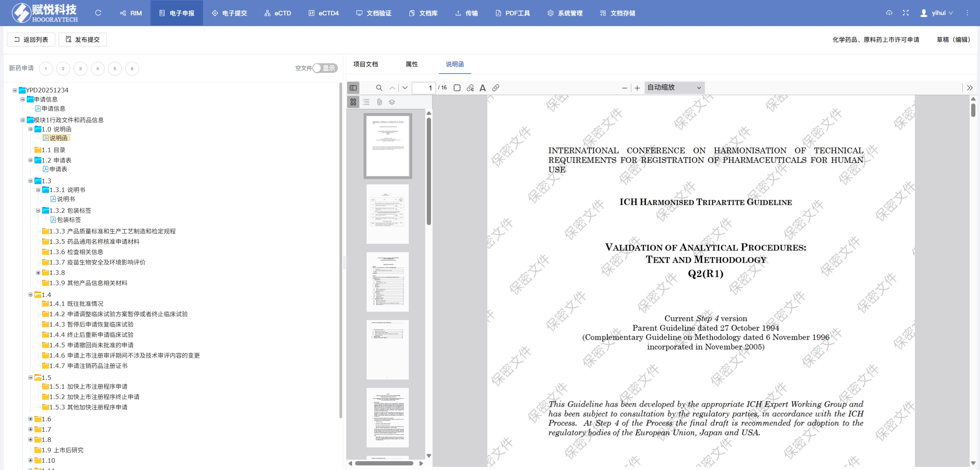Show attachments paperclip icon
The image size is (980, 470).
tap(379, 102)
